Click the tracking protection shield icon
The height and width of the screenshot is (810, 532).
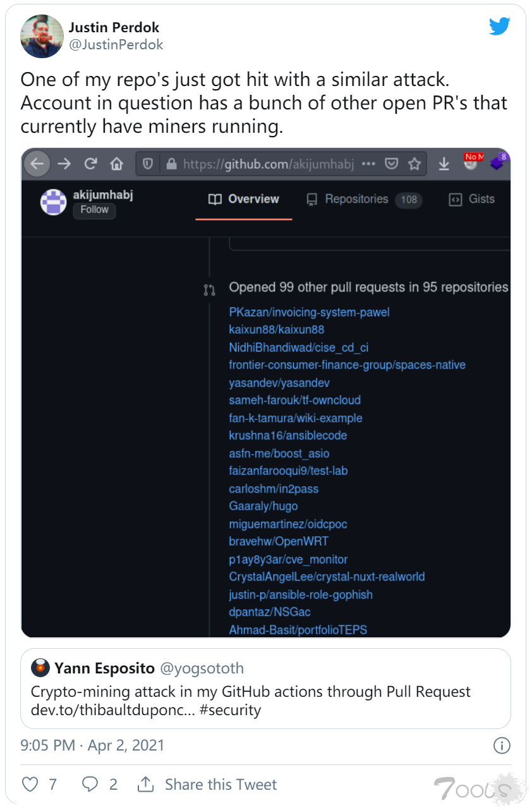[x=148, y=163]
